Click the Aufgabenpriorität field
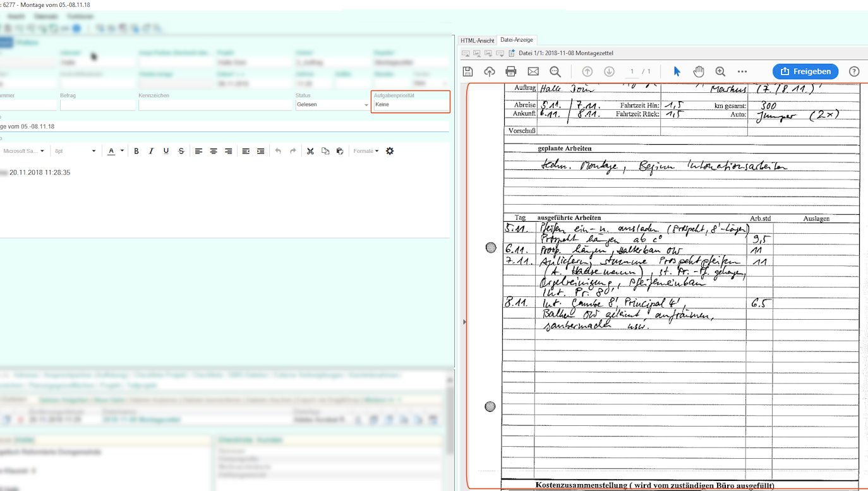 (411, 105)
